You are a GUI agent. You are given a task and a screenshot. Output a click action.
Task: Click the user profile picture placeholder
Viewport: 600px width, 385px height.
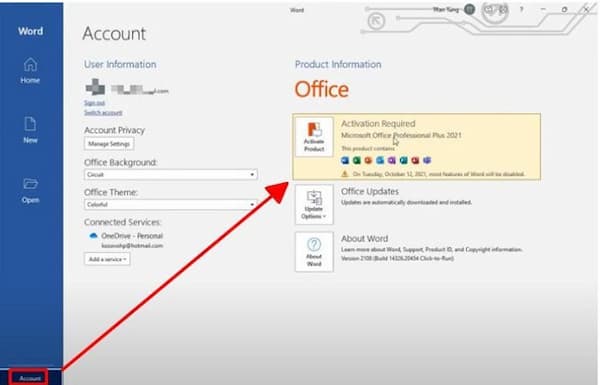pos(95,87)
